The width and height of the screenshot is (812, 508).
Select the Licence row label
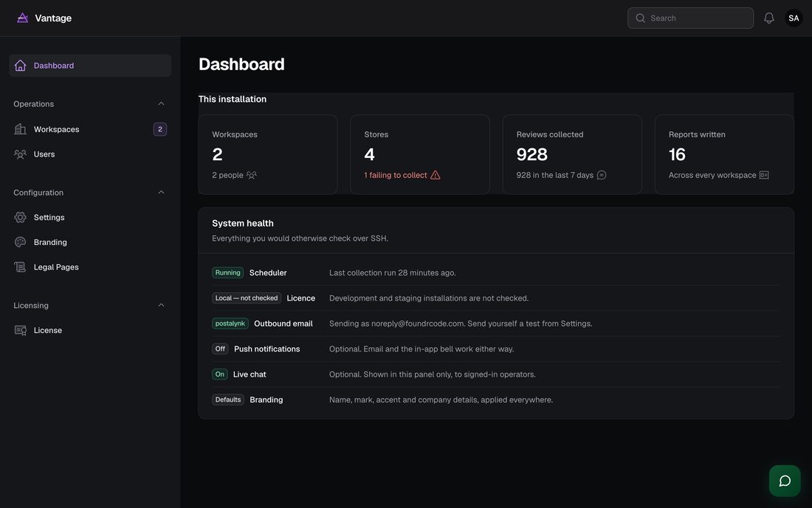[301, 298]
